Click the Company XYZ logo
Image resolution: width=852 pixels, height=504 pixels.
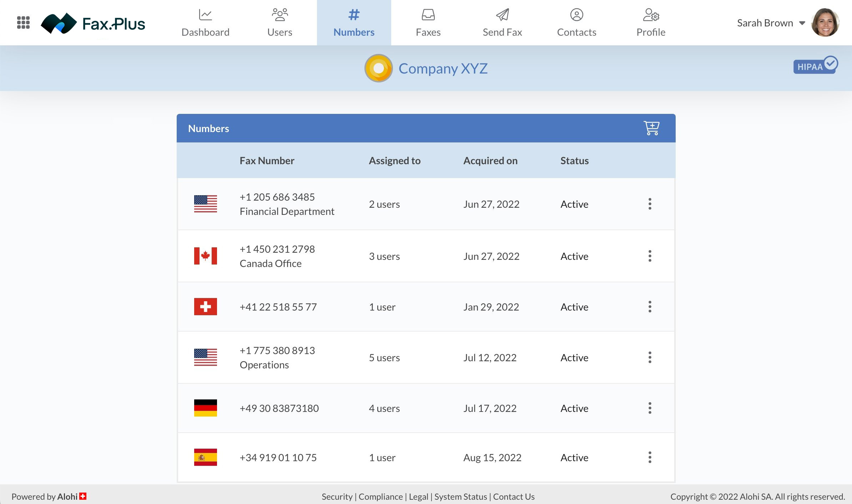(378, 68)
